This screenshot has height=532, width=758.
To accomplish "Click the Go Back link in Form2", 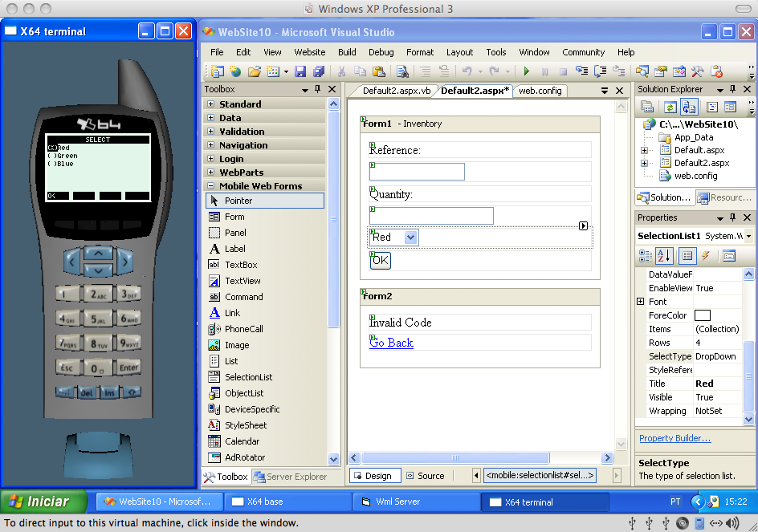I will [x=391, y=343].
